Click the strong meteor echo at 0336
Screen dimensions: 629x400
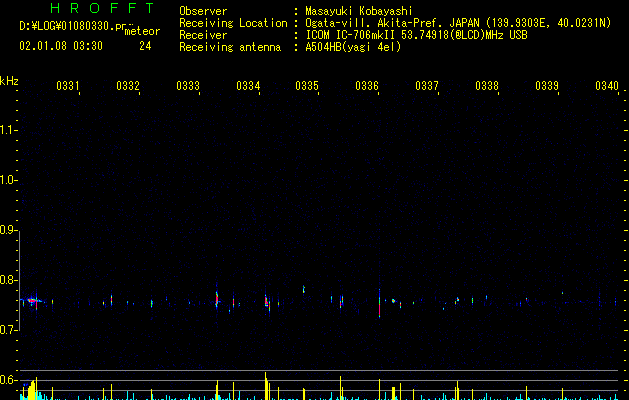coord(379,304)
